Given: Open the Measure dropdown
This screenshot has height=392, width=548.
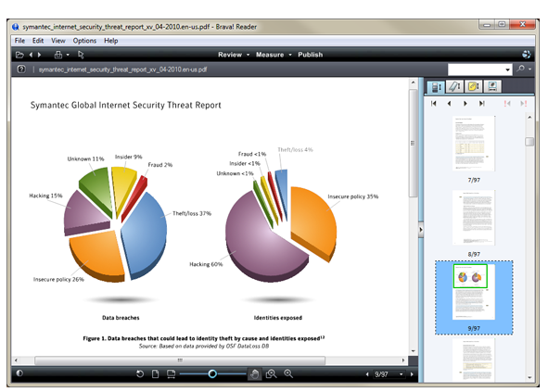Looking at the screenshot, I should pyautogui.click(x=274, y=55).
